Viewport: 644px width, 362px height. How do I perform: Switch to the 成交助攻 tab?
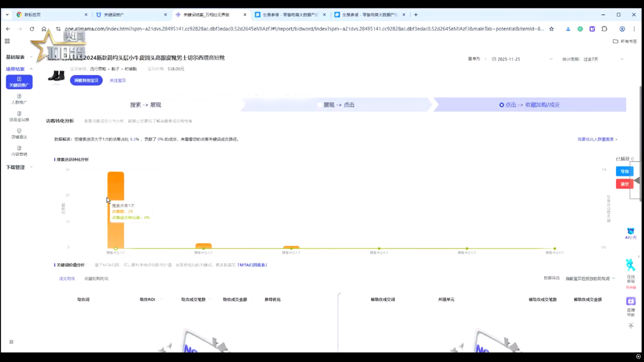pos(67,279)
